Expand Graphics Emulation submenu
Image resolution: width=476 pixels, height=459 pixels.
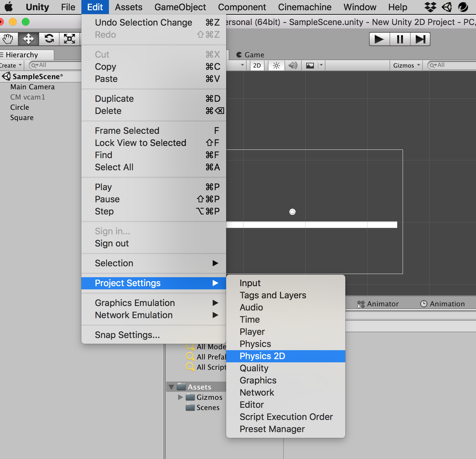[154, 303]
